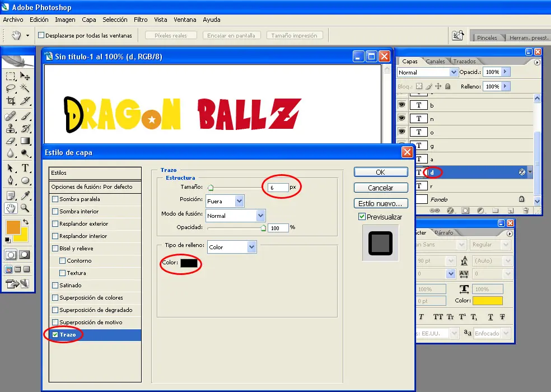The width and height of the screenshot is (551, 392).
Task: Open the Filtro menu
Action: coord(141,20)
